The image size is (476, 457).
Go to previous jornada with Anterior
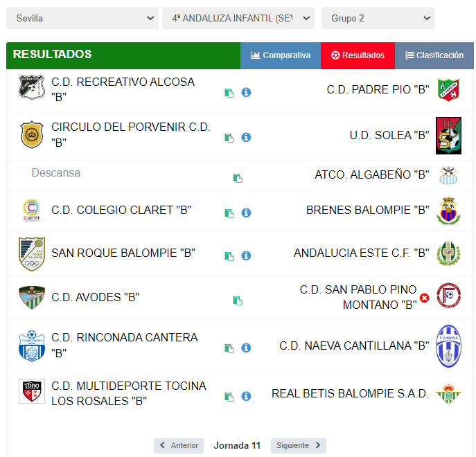(x=179, y=445)
